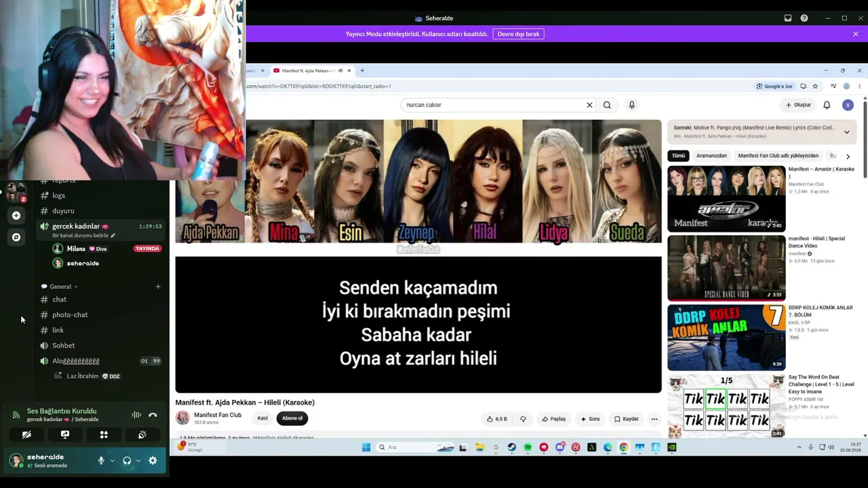Image resolution: width=868 pixels, height=488 pixels.
Task: Bookmark this page with the star icon
Action: tap(815, 86)
